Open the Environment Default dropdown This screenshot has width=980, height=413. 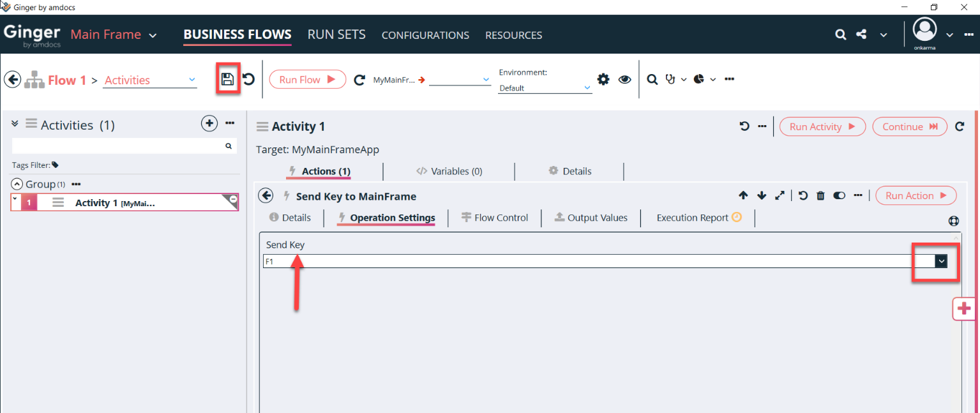point(545,88)
